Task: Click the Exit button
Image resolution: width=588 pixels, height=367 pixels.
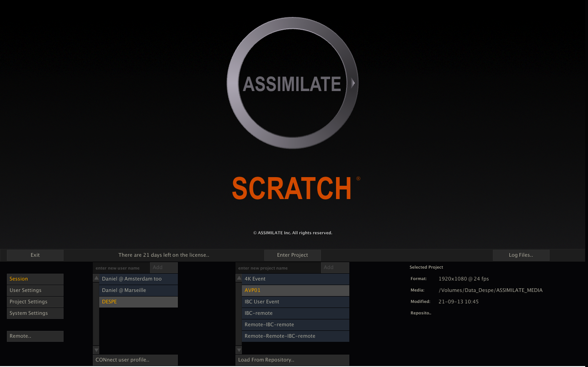Action: (35, 255)
